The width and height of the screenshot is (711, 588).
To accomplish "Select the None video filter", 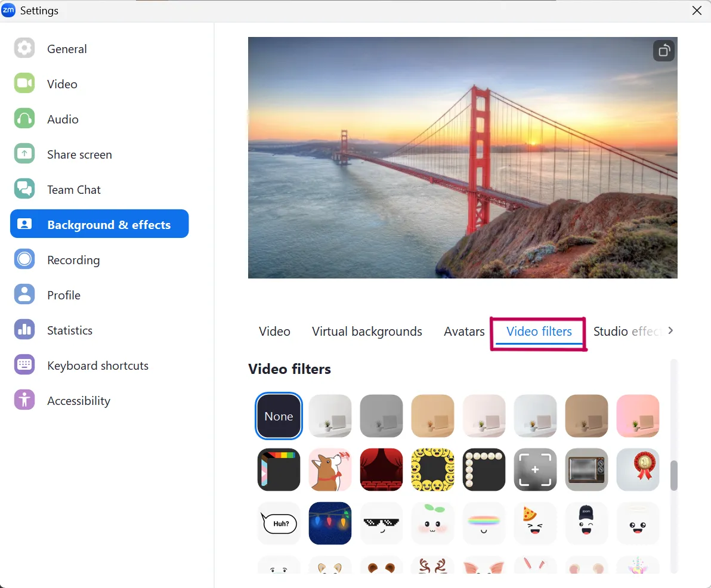I will (x=279, y=416).
